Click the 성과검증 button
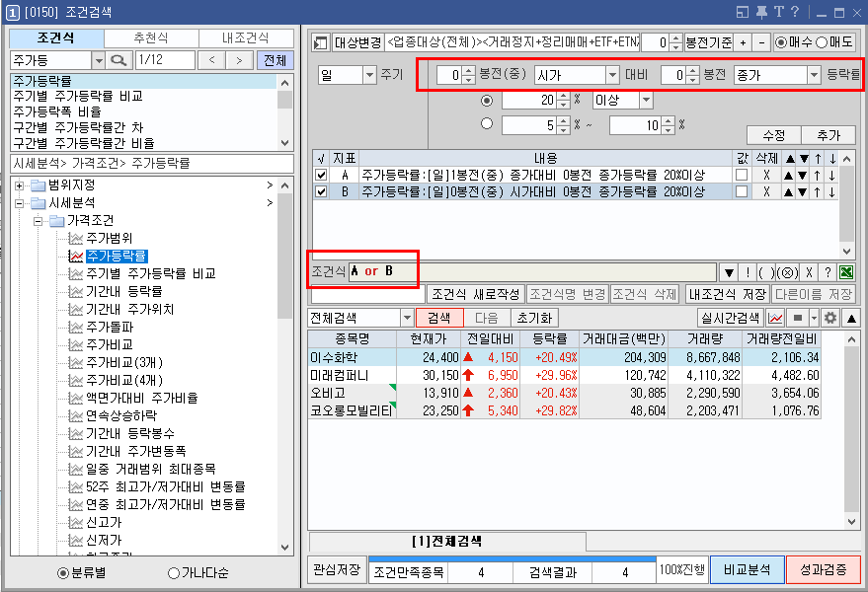The width and height of the screenshot is (868, 592). (824, 570)
